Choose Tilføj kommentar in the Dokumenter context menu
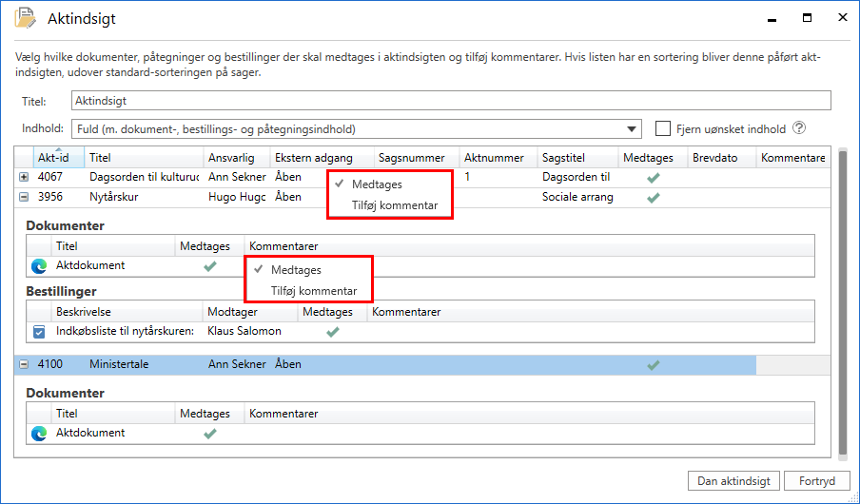Screen dimensions: 860x504 tap(314, 291)
